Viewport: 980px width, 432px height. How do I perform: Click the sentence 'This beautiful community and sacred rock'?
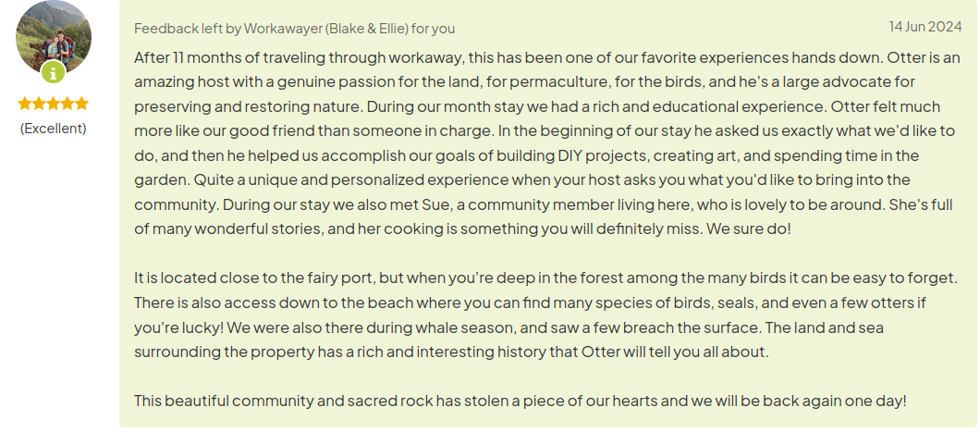[520, 401]
